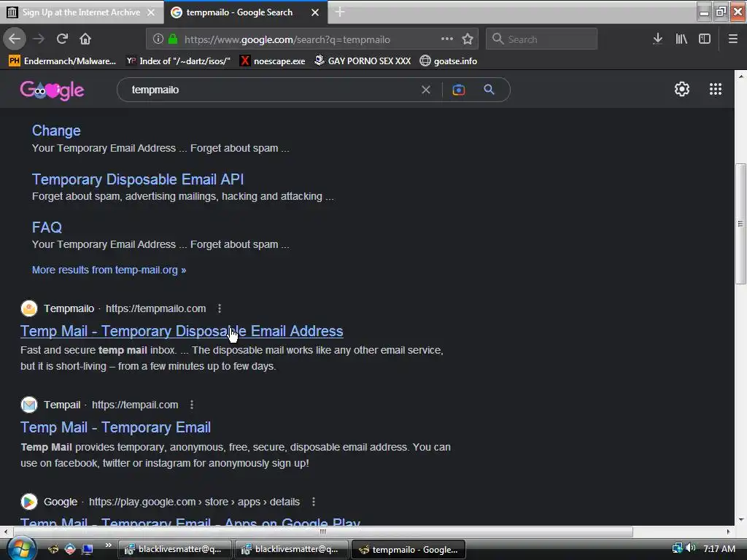
Task: Click the scroll up arrow
Action: pos(740,76)
